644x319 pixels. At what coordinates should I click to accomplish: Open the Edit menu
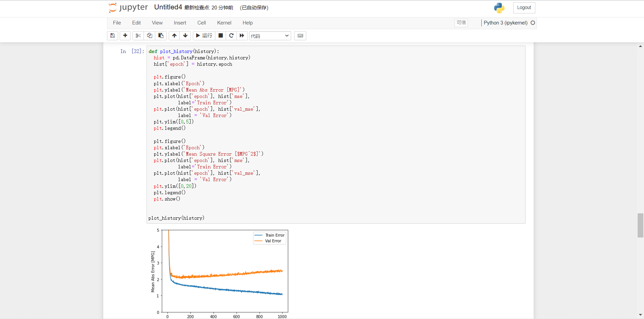pyautogui.click(x=137, y=23)
